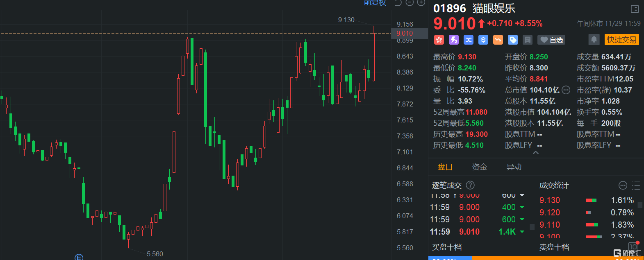Click the red Hong Kong market flag icon
644x260 pixels.
coord(439,40)
